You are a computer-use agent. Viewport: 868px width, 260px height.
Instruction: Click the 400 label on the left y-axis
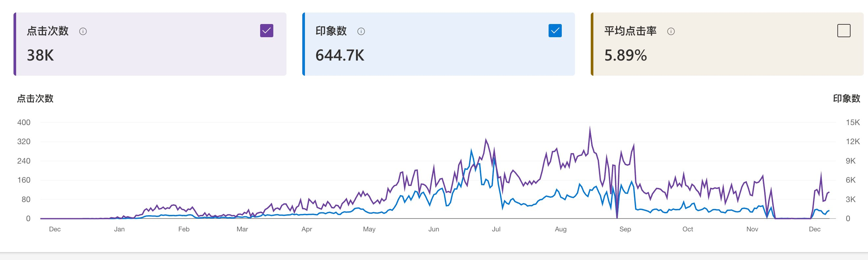pyautogui.click(x=24, y=122)
